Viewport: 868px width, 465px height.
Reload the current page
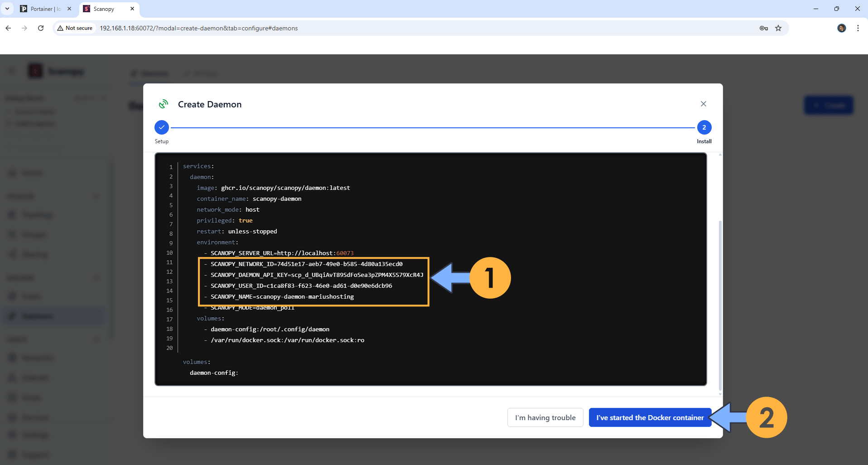point(41,28)
